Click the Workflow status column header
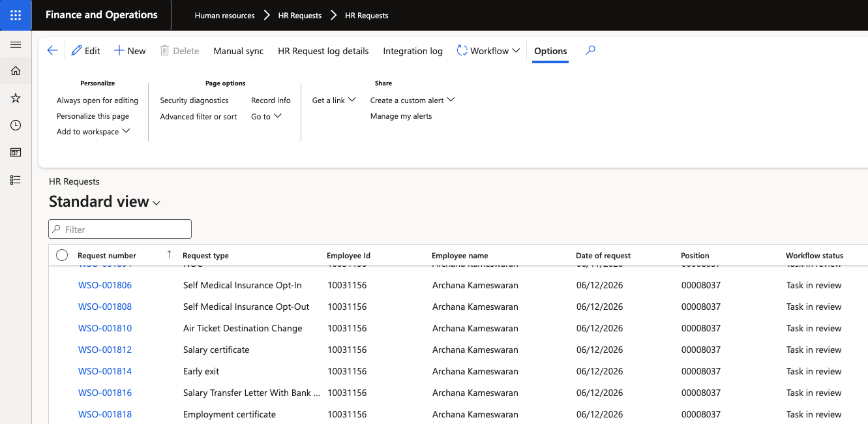This screenshot has height=424, width=868. click(815, 256)
